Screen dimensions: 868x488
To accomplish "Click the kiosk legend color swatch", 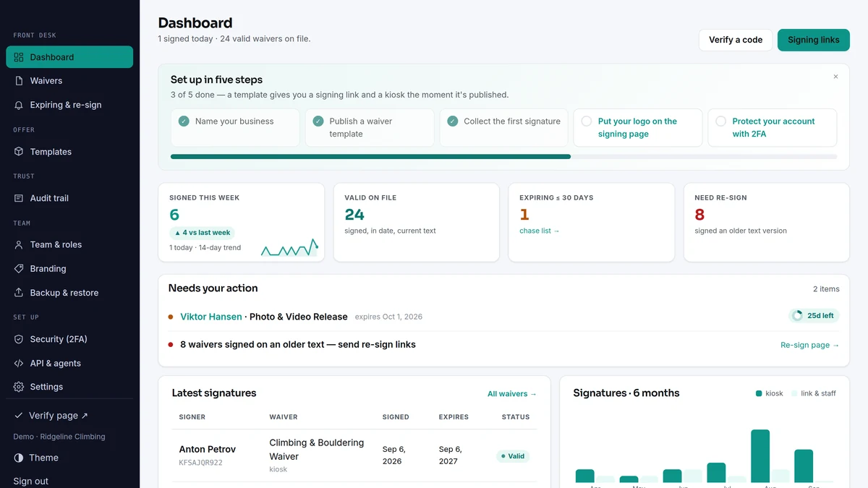I will pyautogui.click(x=759, y=393).
